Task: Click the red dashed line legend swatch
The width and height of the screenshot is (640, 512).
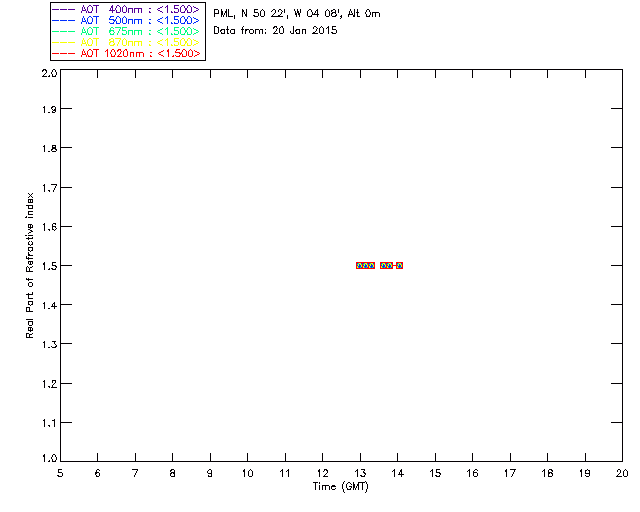Action: tap(64, 53)
